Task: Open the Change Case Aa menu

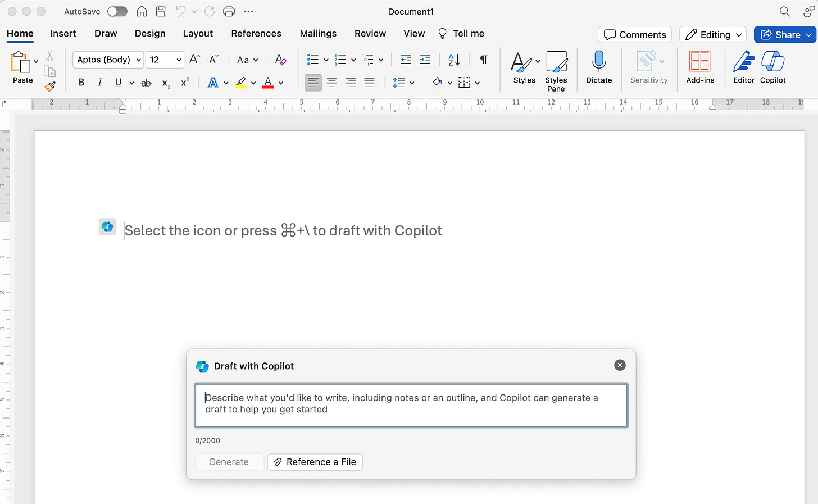Action: click(x=247, y=60)
